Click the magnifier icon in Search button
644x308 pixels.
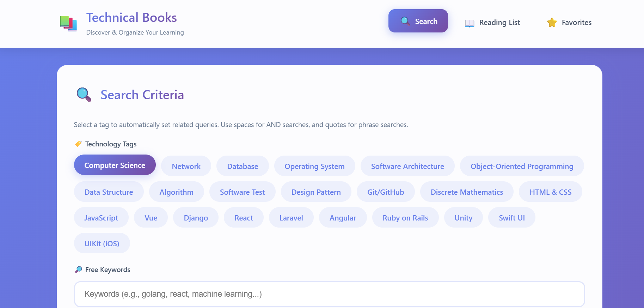[405, 21]
